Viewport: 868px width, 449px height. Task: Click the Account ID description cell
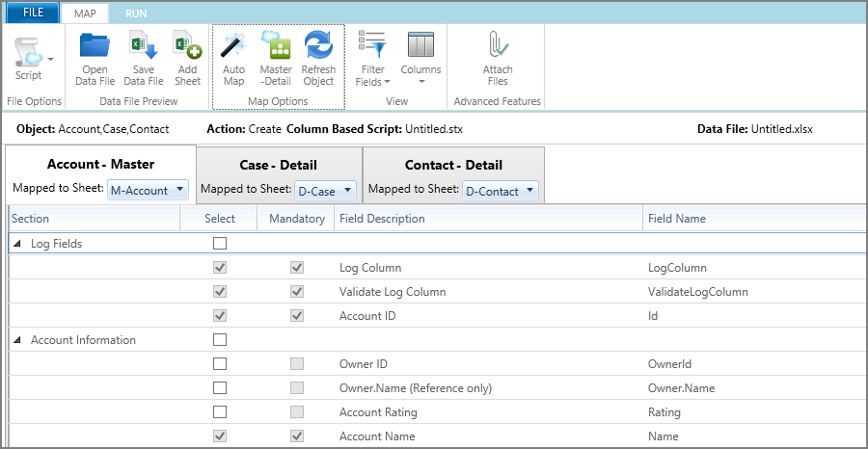point(367,316)
